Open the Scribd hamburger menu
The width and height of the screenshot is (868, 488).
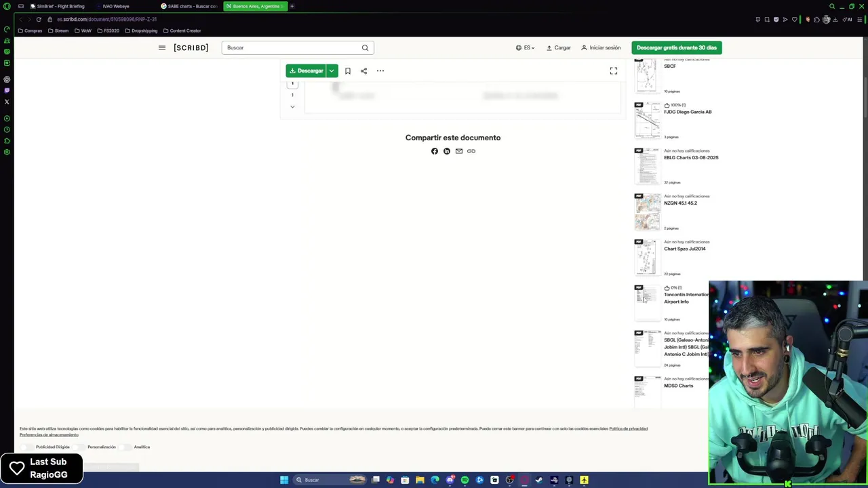click(161, 47)
